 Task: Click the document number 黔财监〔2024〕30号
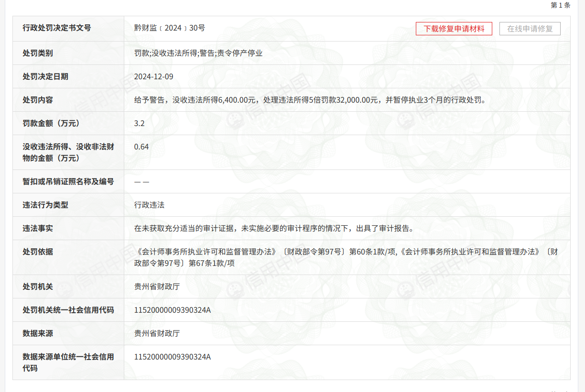click(x=170, y=28)
